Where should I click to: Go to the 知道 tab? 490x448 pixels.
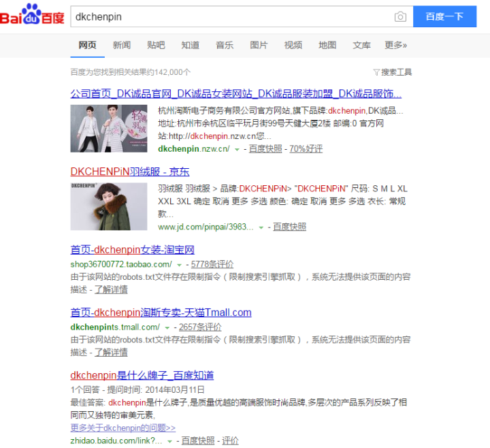(191, 46)
